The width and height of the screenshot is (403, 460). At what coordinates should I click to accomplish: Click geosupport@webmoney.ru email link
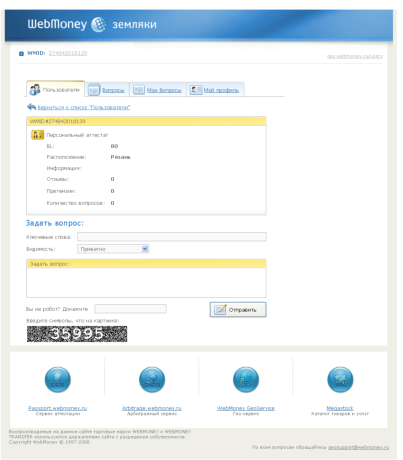click(358, 447)
